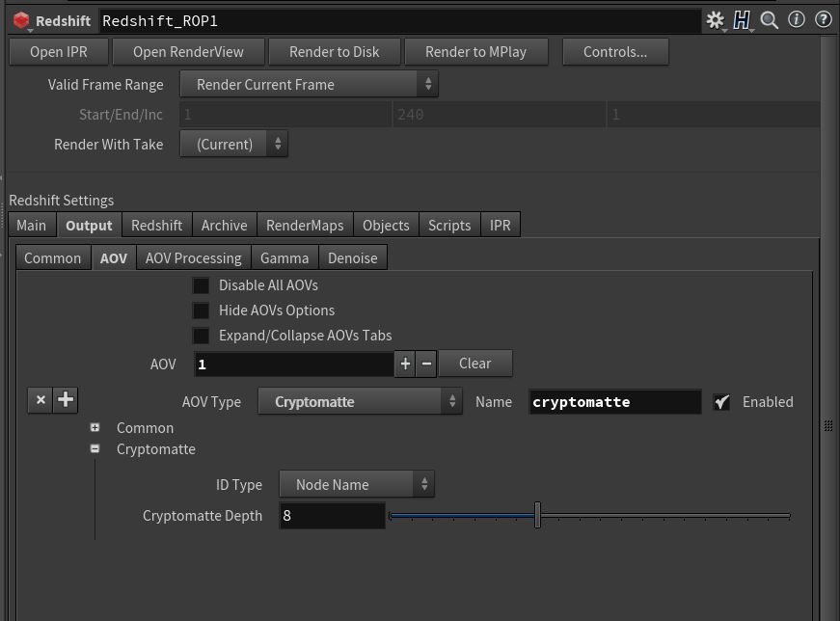The image size is (840, 621).
Task: Click the Cryptomatte Depth slider handle
Action: click(x=537, y=515)
